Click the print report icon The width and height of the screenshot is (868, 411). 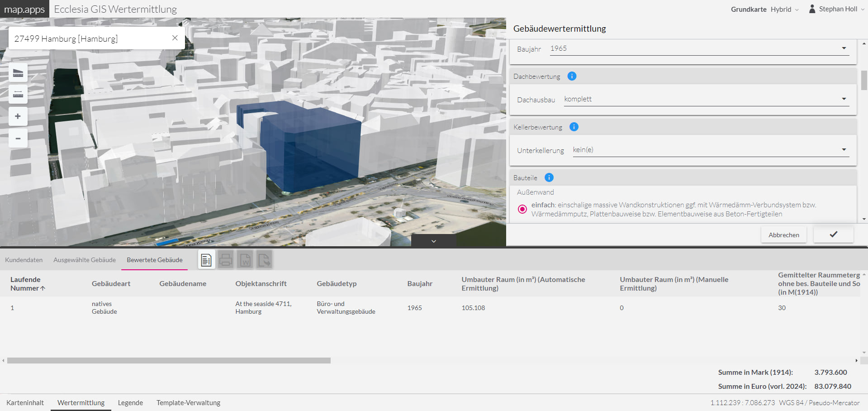point(226,259)
